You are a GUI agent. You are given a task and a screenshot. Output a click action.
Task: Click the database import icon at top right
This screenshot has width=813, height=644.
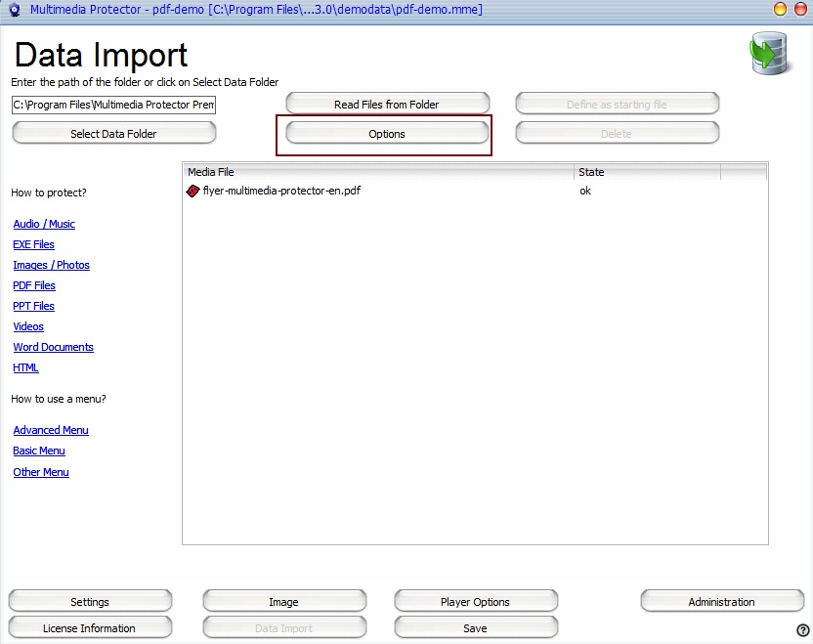770,54
